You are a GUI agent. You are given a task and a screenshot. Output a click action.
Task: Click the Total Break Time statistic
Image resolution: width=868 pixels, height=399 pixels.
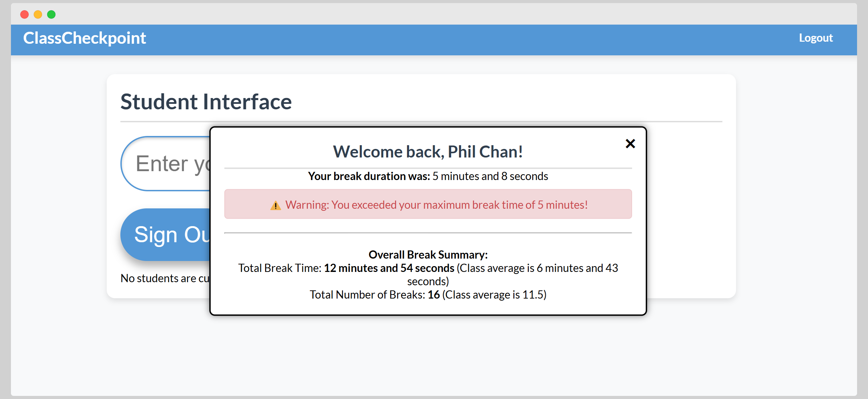tap(428, 268)
